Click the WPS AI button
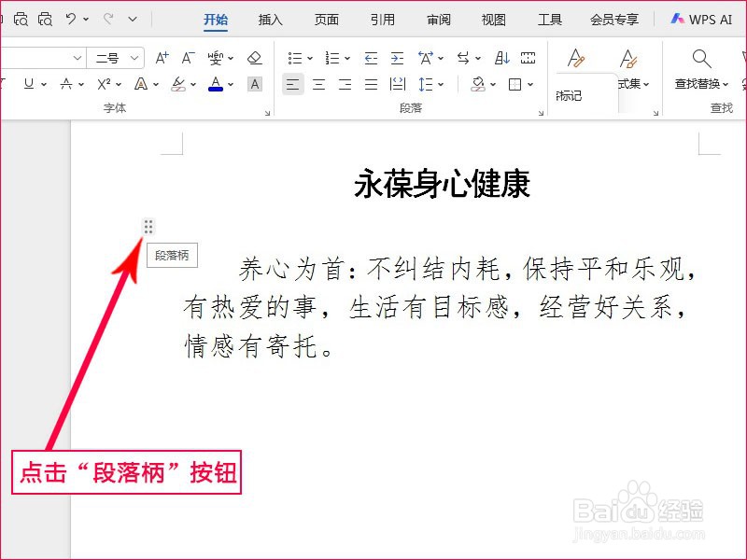The image size is (747, 560). click(702, 18)
